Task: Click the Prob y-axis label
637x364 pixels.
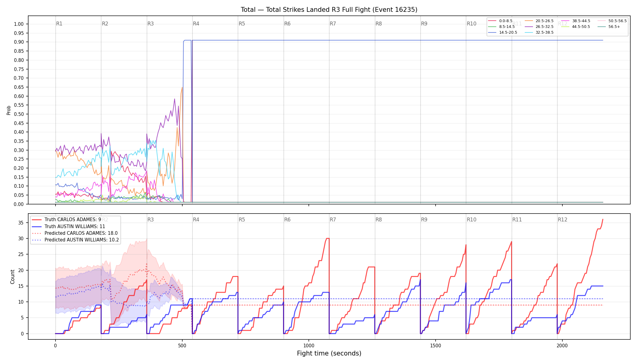Action: 8,110
